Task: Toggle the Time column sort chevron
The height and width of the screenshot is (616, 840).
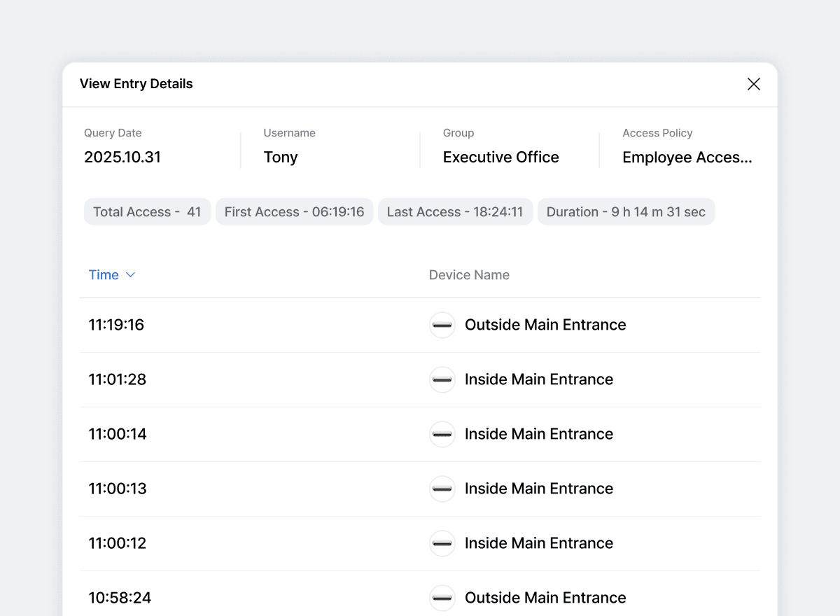Action: click(130, 275)
